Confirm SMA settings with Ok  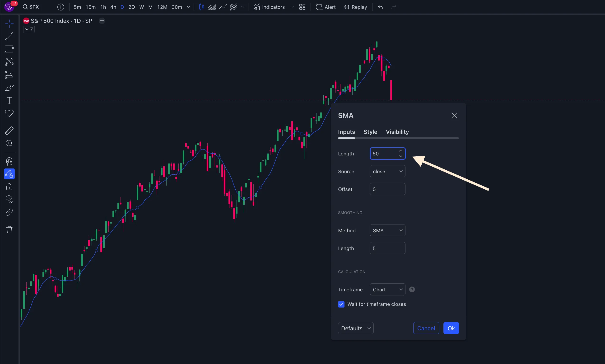point(451,328)
